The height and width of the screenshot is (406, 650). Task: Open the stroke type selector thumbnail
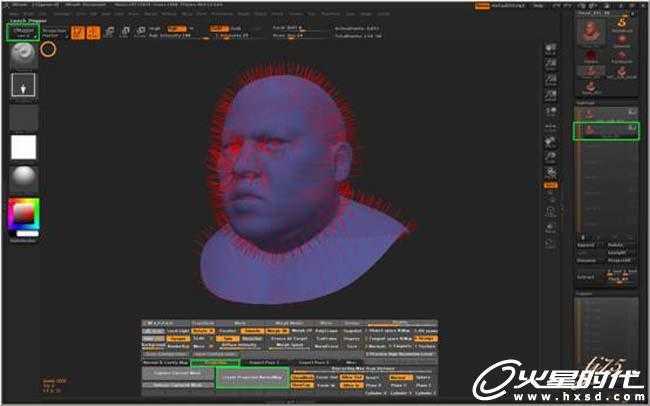point(23,85)
